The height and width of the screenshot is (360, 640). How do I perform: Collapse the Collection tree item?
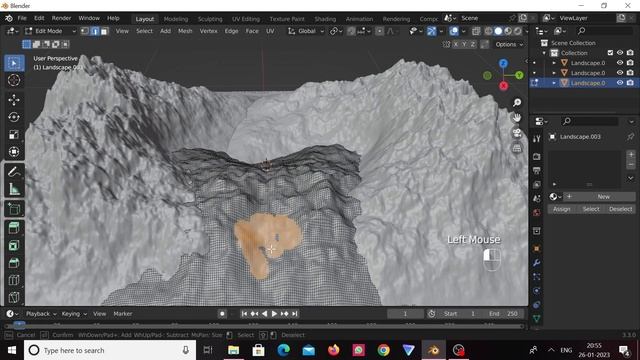[544, 53]
